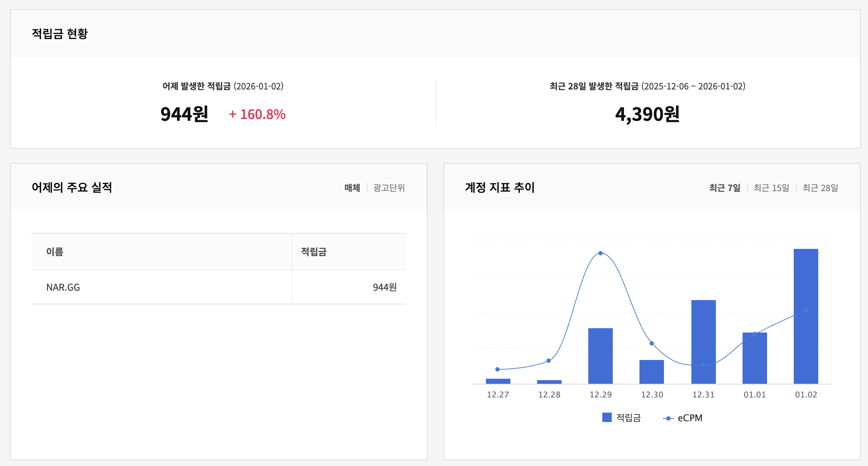Screen dimensions: 868x466
Task: Click the 적립금 column header
Action: [x=314, y=252]
